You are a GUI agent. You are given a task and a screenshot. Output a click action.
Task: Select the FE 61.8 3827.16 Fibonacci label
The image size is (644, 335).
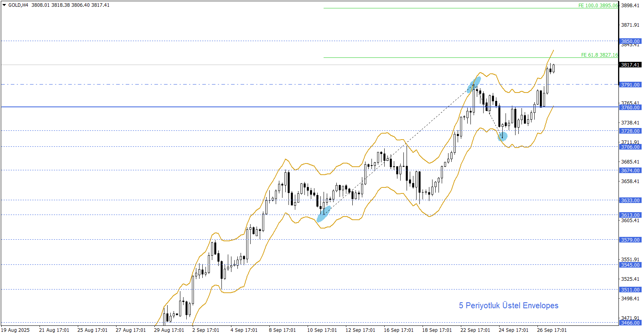(x=599, y=55)
